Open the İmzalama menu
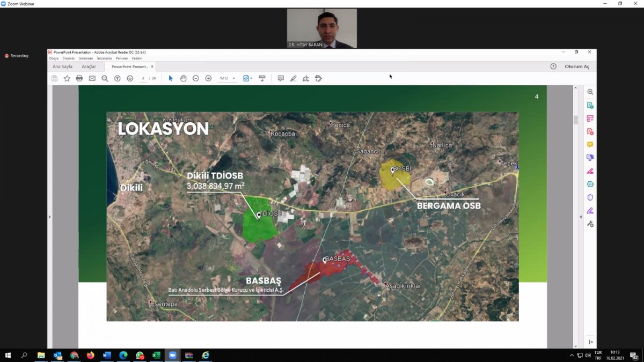 tap(105, 58)
